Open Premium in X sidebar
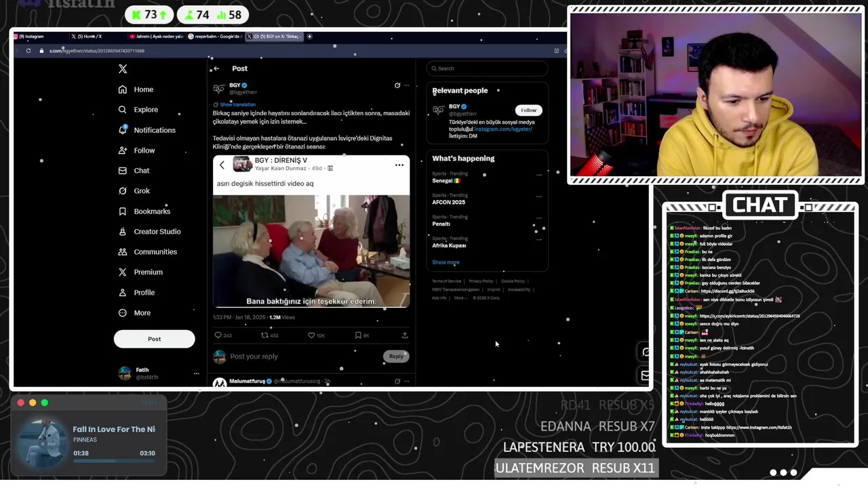Image resolution: width=868 pixels, height=488 pixels. tap(140, 272)
